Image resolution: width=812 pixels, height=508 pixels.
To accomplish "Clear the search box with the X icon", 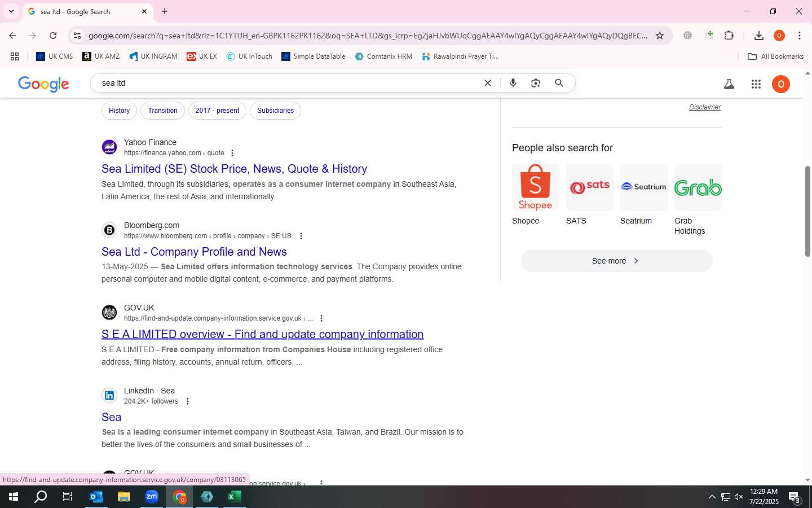I will pos(488,83).
